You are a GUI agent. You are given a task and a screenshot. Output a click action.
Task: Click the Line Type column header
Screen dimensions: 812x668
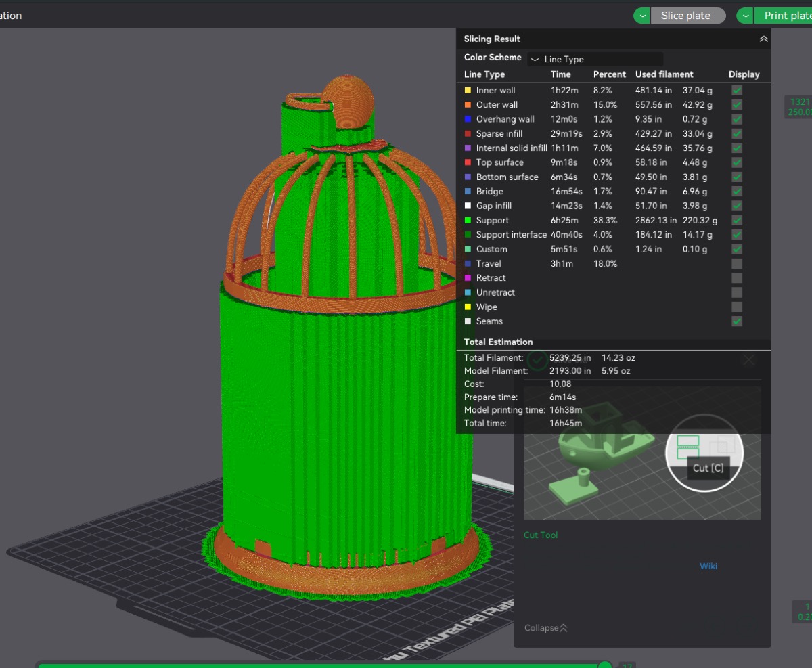(x=484, y=74)
